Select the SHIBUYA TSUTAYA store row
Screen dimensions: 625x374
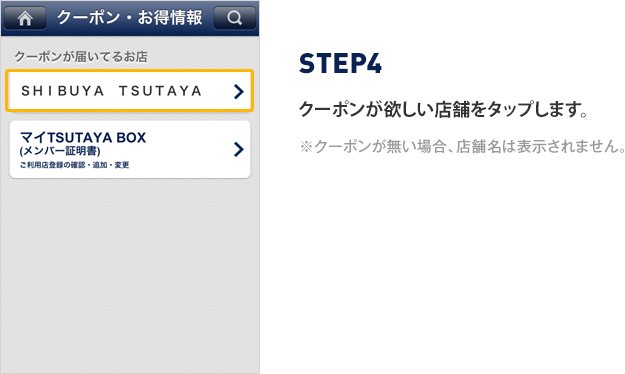[130, 91]
